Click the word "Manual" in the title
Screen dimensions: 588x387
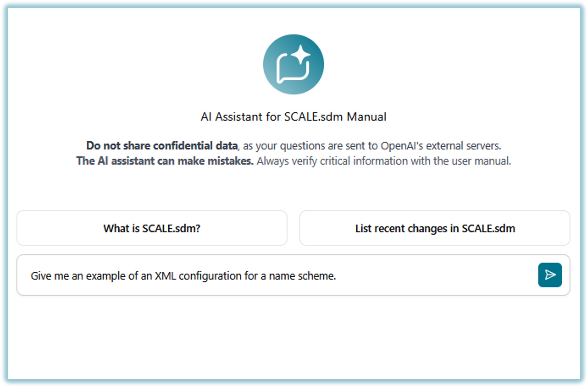[x=366, y=117]
